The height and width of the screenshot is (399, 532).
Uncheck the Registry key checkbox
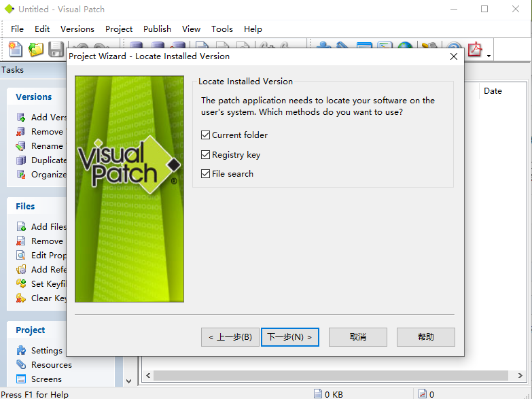205,155
